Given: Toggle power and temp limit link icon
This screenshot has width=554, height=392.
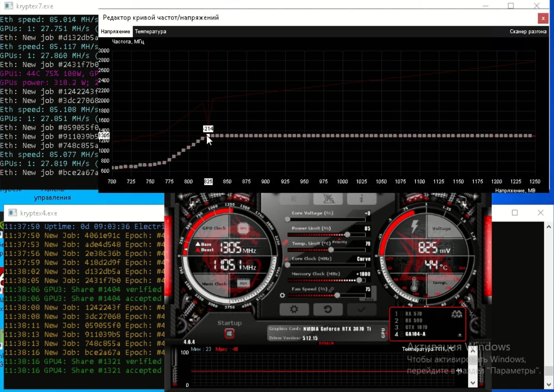Looking at the screenshot, I should pyautogui.click(x=286, y=243).
